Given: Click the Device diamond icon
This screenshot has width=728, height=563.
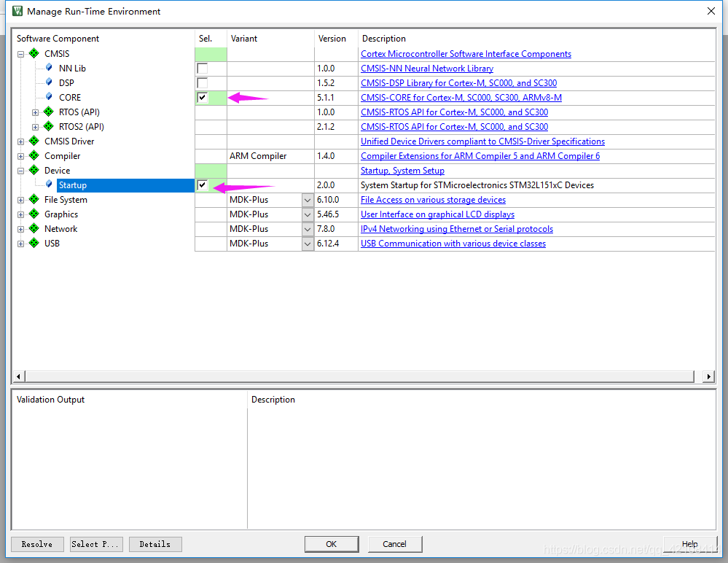Looking at the screenshot, I should 34,170.
